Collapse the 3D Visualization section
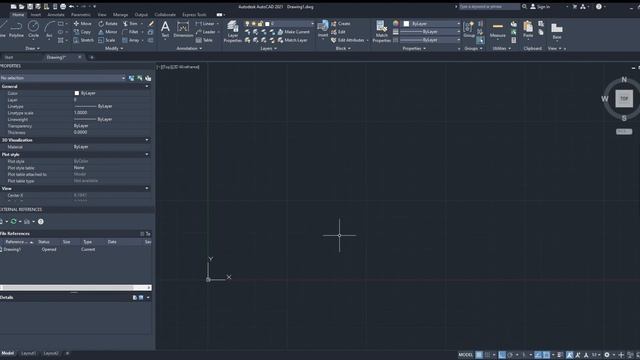The width and height of the screenshot is (640, 360). coord(147,140)
